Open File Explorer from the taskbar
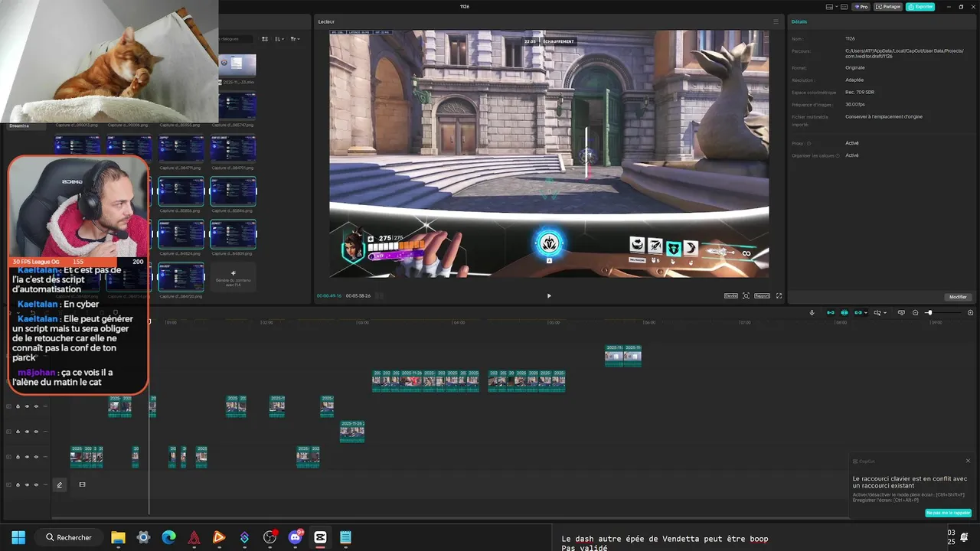Image resolution: width=980 pixels, height=551 pixels. tap(118, 537)
